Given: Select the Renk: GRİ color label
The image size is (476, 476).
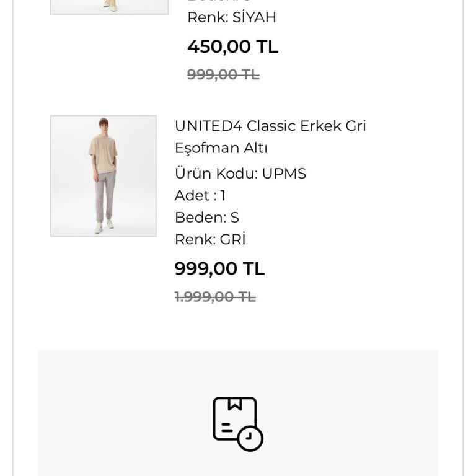Looking at the screenshot, I should [210, 240].
